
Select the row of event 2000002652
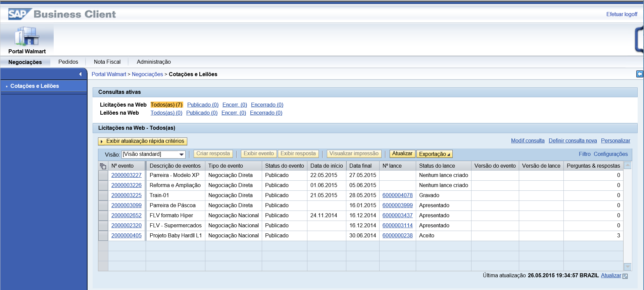pos(103,216)
